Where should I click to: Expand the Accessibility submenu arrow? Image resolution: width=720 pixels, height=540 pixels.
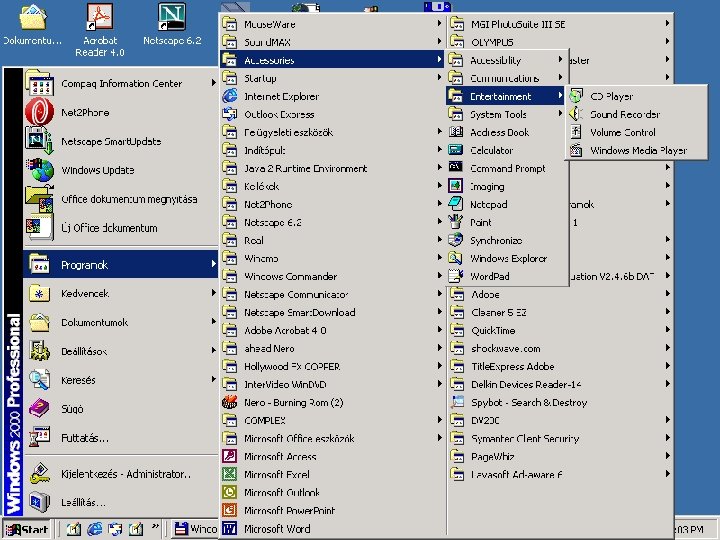560,60
